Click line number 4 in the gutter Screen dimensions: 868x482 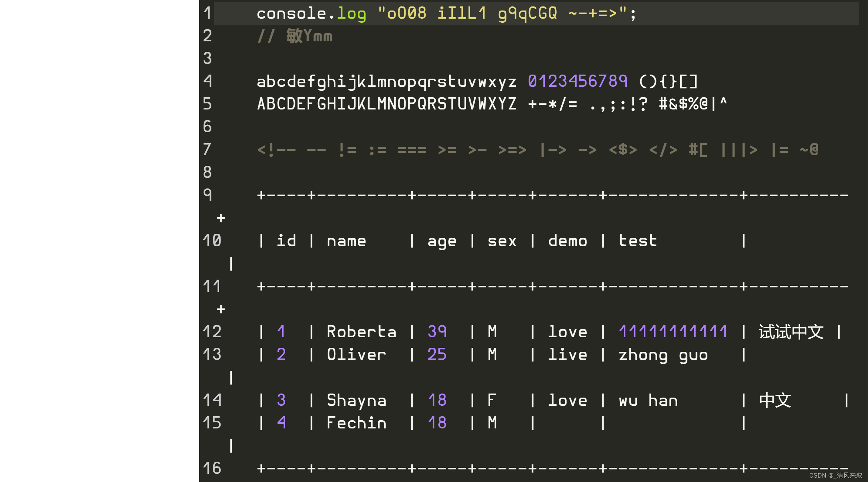tap(207, 81)
